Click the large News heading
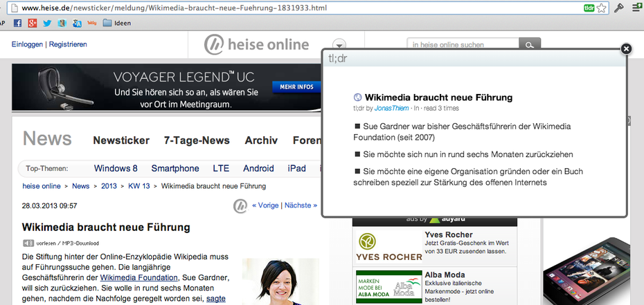Screen dimensions: 644x305 pyautogui.click(x=47, y=138)
